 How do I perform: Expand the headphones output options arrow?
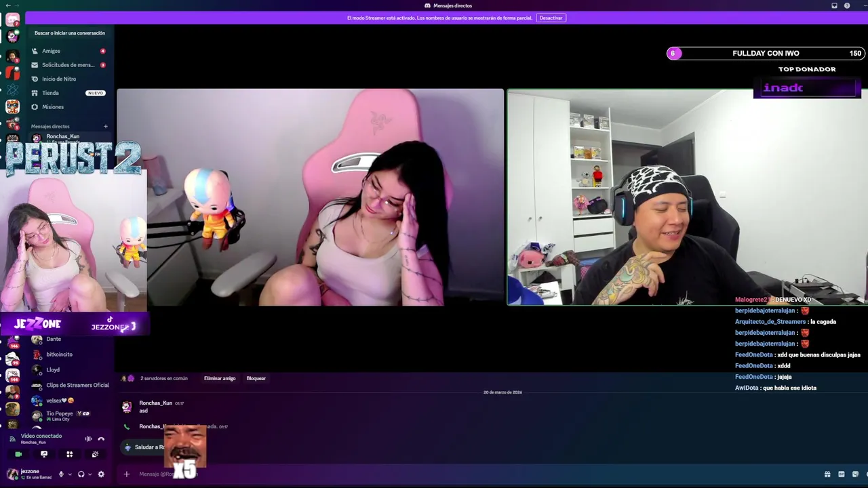pyautogui.click(x=89, y=474)
